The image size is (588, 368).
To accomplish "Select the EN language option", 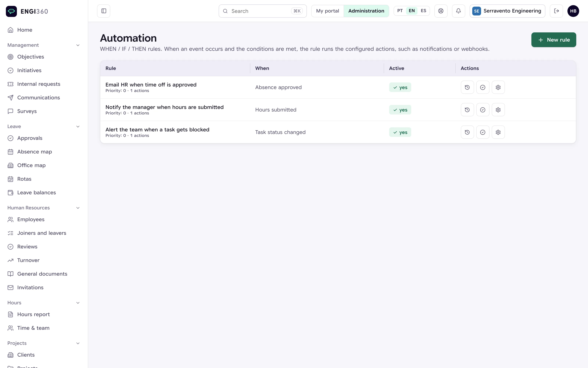I will (412, 11).
